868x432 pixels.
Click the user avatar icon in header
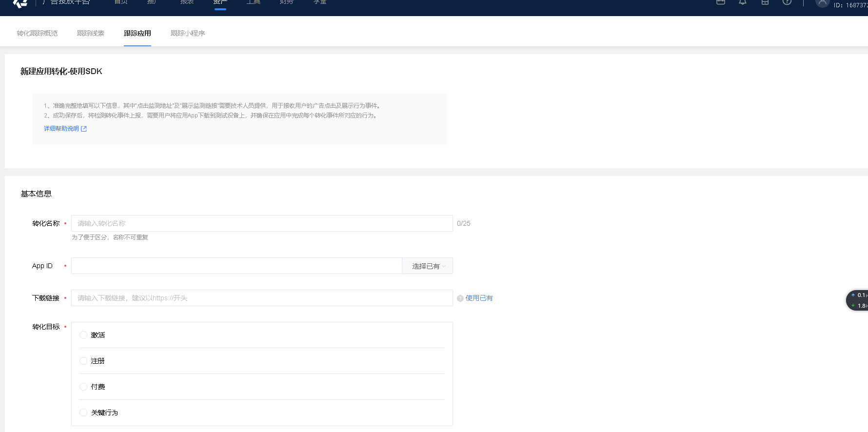pyautogui.click(x=823, y=3)
